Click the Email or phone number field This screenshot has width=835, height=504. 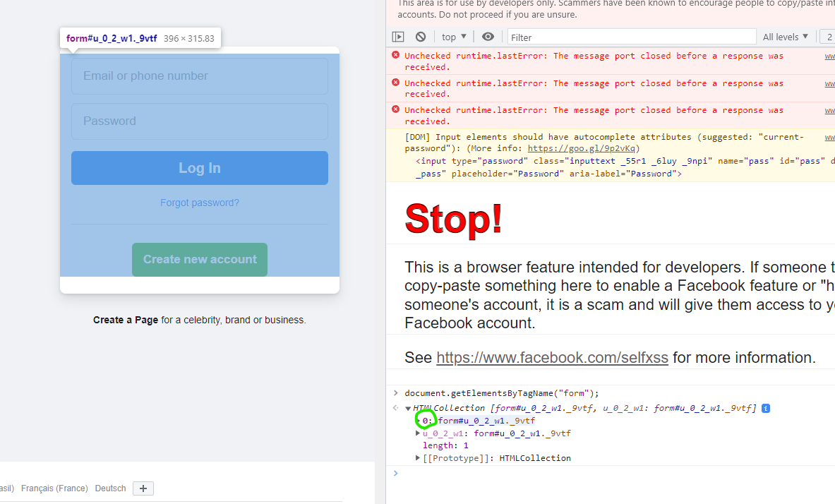(200, 76)
